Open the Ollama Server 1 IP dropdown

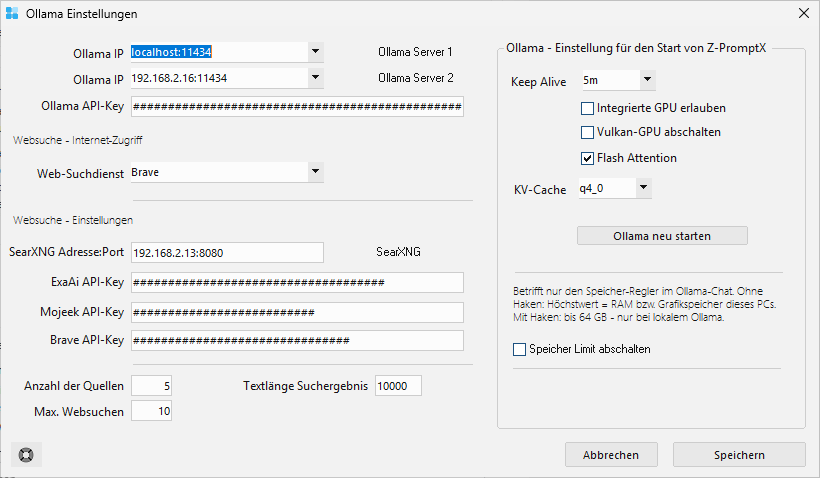pos(315,52)
